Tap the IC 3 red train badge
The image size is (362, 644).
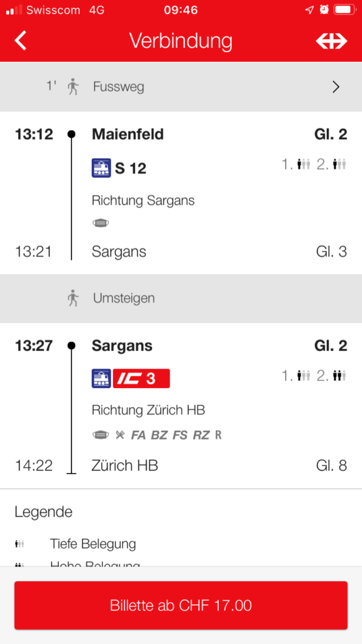click(141, 378)
